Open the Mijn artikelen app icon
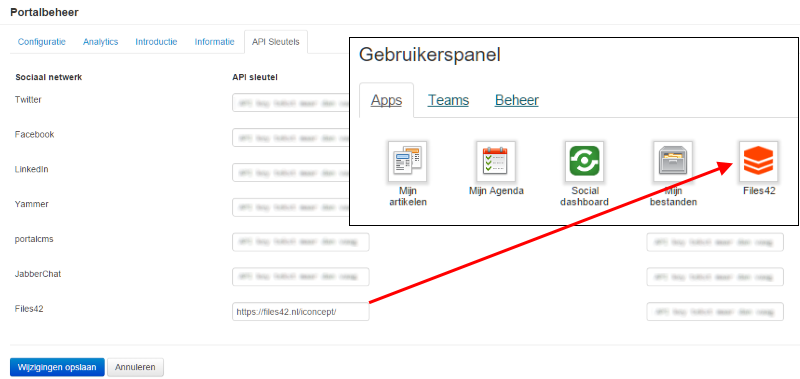This screenshot has height=379, width=800. pyautogui.click(x=407, y=162)
